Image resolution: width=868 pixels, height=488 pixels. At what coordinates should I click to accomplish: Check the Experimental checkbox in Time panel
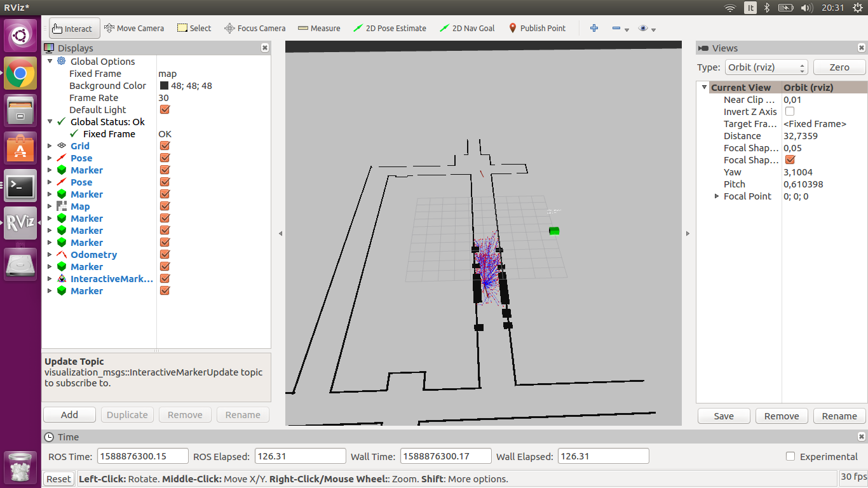pos(790,456)
